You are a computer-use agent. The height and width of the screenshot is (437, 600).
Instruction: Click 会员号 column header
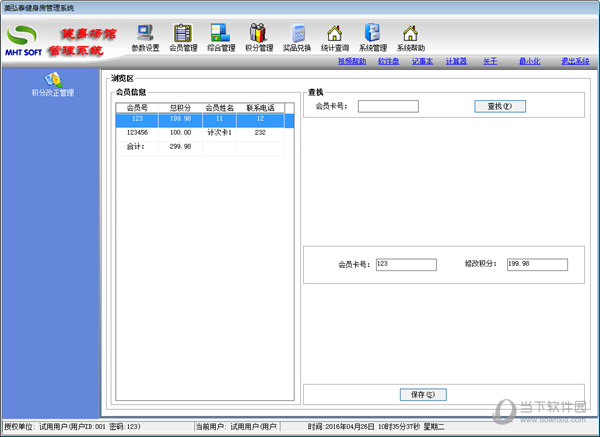(x=137, y=108)
